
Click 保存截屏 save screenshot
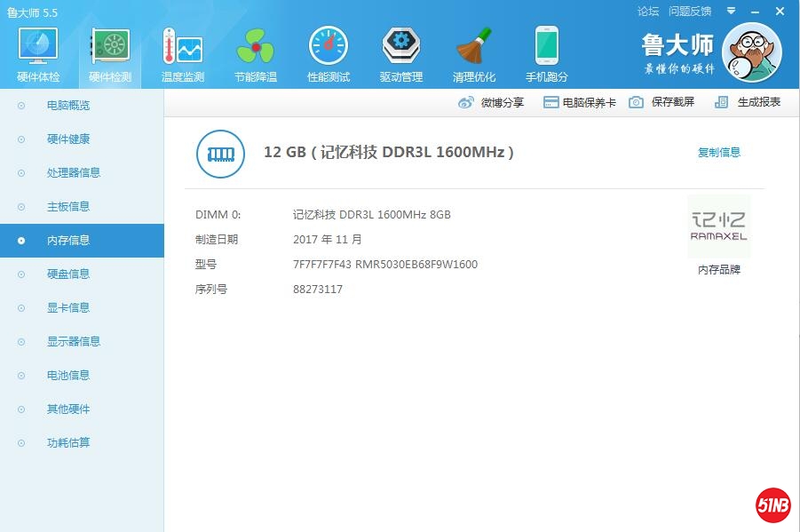coord(661,103)
